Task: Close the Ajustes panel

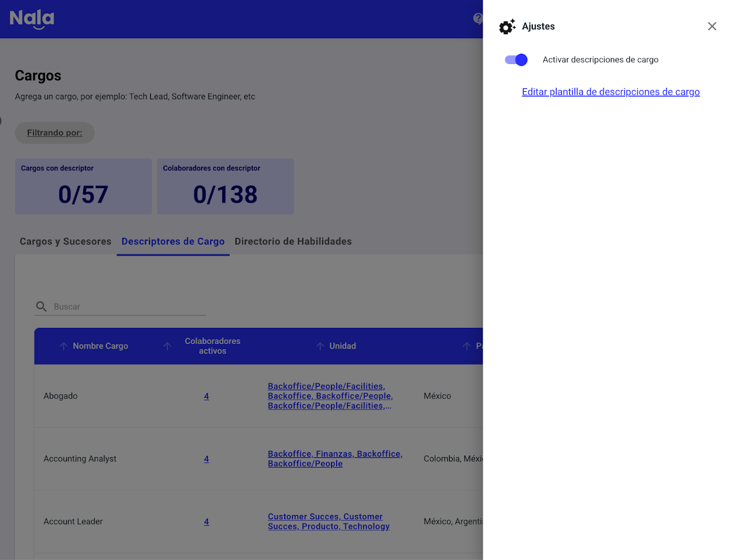Action: click(712, 26)
